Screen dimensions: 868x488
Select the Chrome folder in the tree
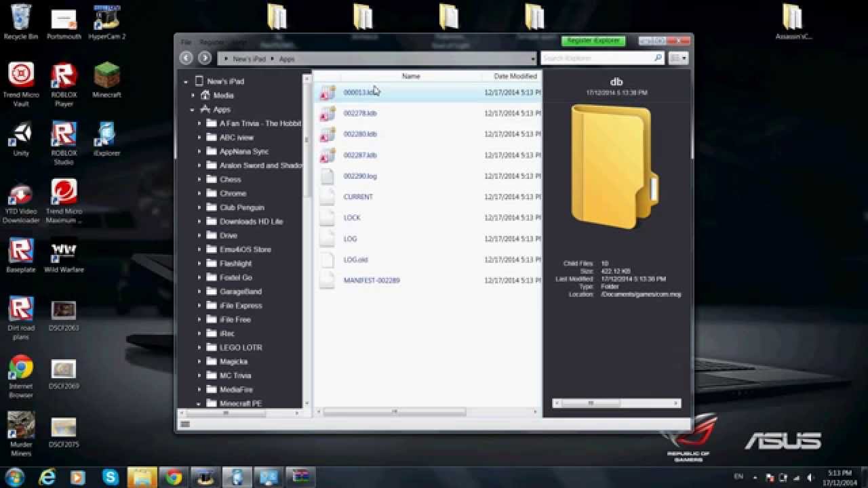click(x=233, y=193)
